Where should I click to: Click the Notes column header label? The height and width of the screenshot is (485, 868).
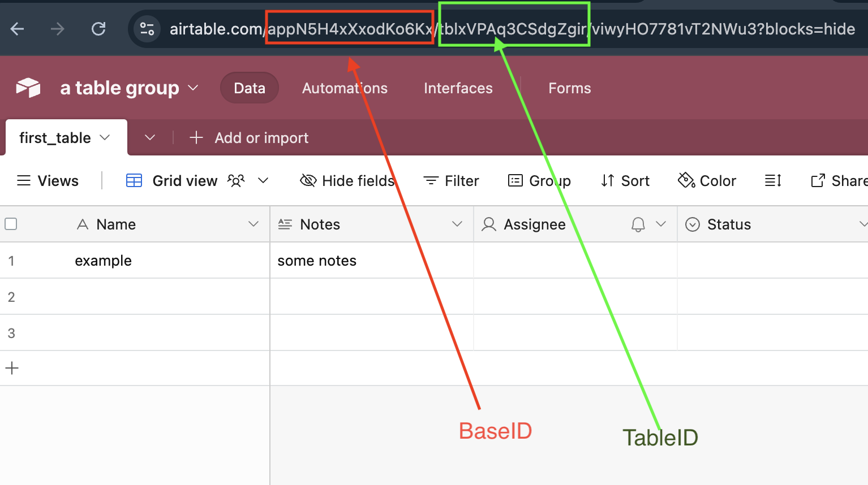(x=320, y=224)
